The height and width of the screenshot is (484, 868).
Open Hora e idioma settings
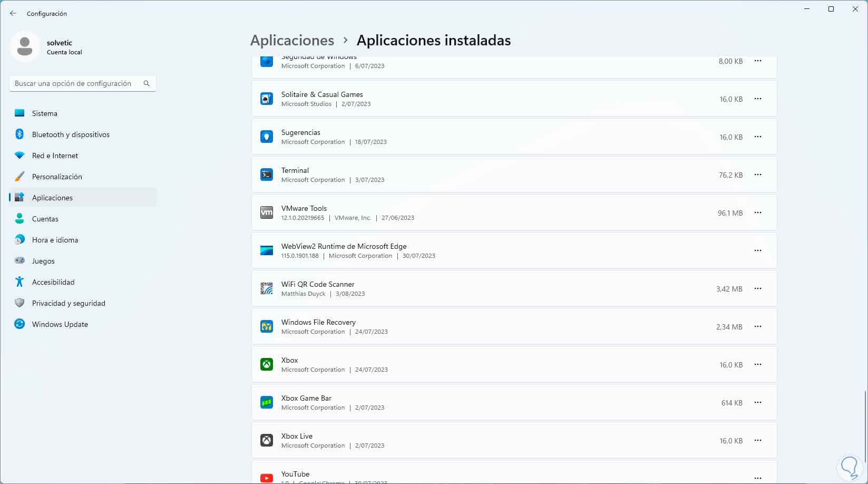pyautogui.click(x=83, y=240)
